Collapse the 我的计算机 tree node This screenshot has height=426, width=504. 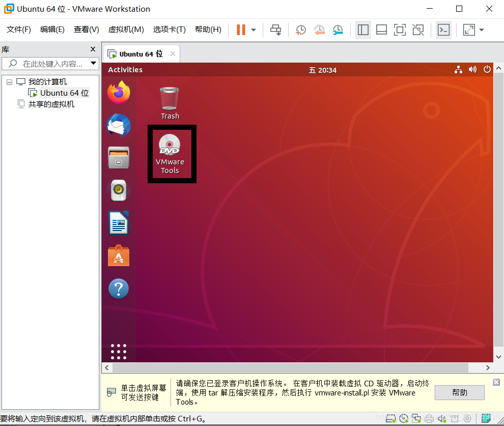coord(10,82)
